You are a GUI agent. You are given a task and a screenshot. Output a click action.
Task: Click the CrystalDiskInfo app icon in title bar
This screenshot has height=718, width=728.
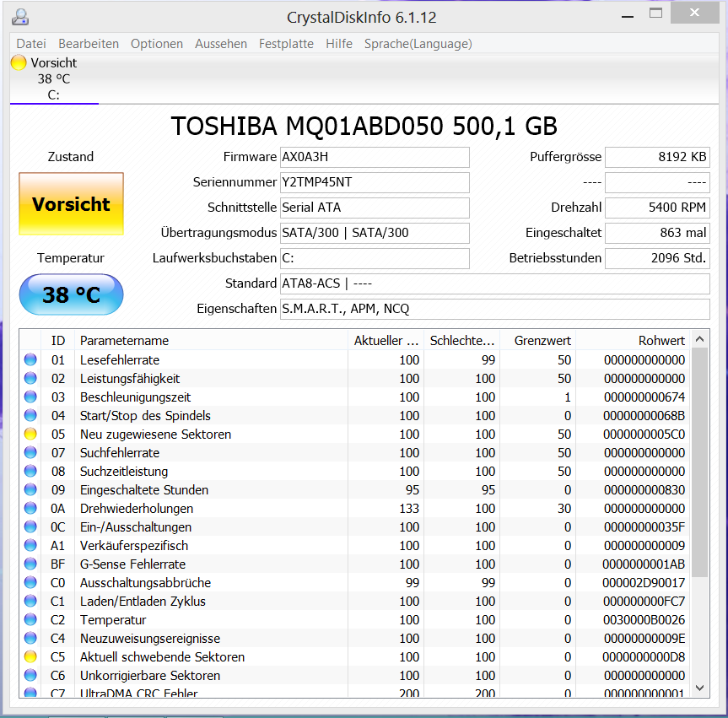point(20,17)
